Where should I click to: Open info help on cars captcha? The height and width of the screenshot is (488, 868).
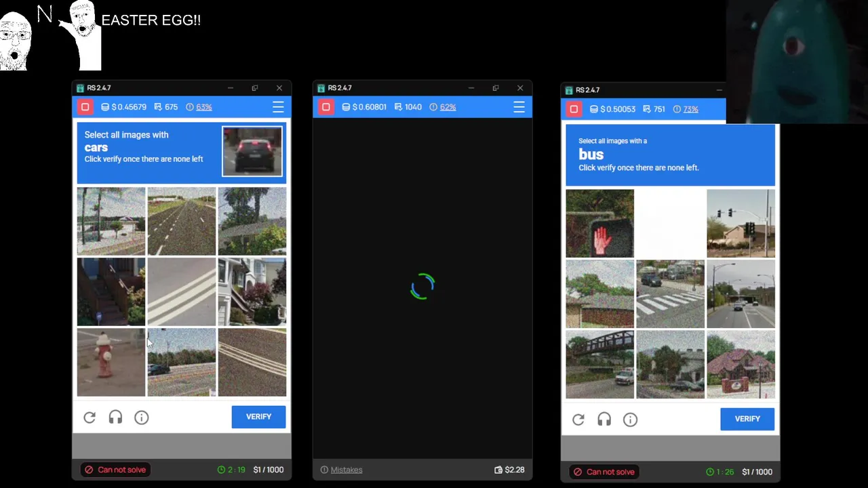(141, 418)
